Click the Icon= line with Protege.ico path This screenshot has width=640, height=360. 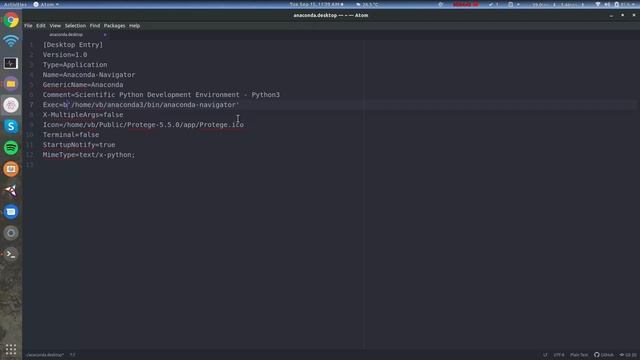(x=143, y=125)
